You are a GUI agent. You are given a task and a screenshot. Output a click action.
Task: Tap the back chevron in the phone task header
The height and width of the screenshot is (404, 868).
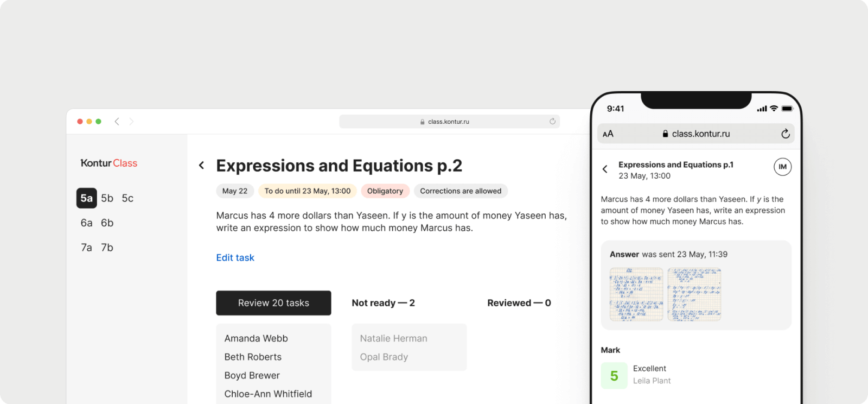(605, 169)
